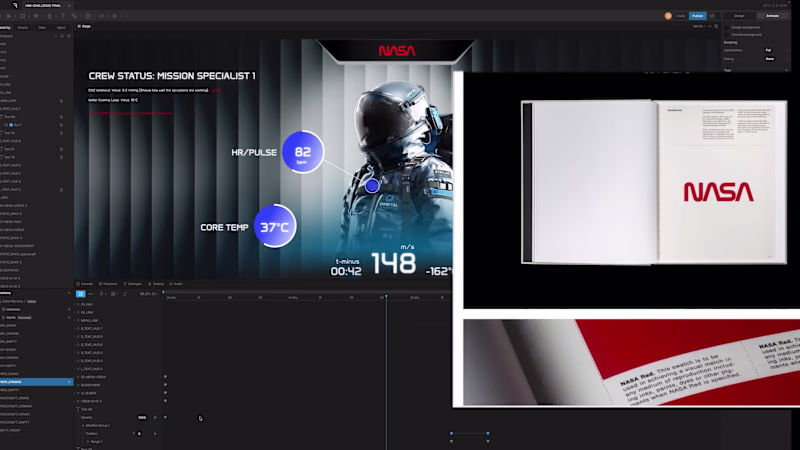Viewport: 800px width, 450px height.
Task: Click the Animate background color swatch
Action: [727, 35]
